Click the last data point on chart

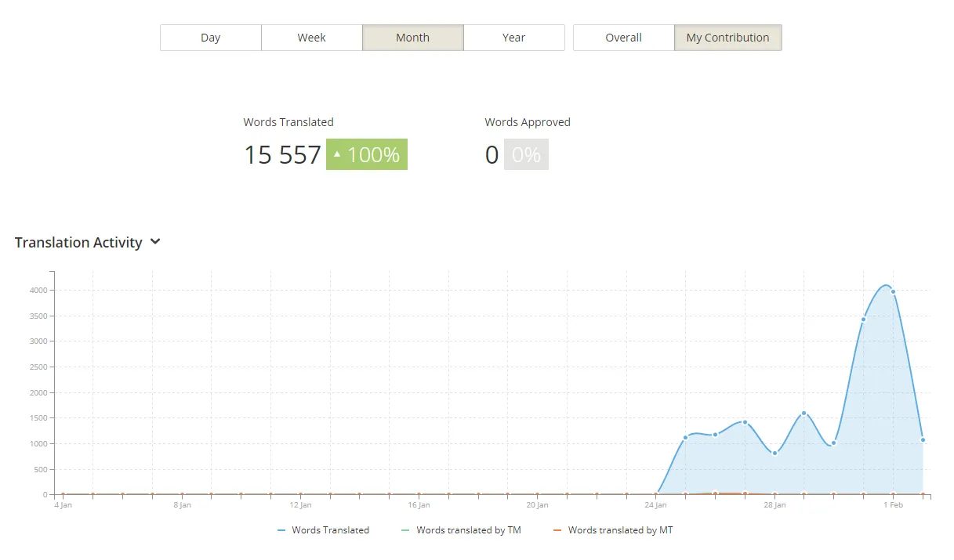pyautogui.click(x=923, y=440)
